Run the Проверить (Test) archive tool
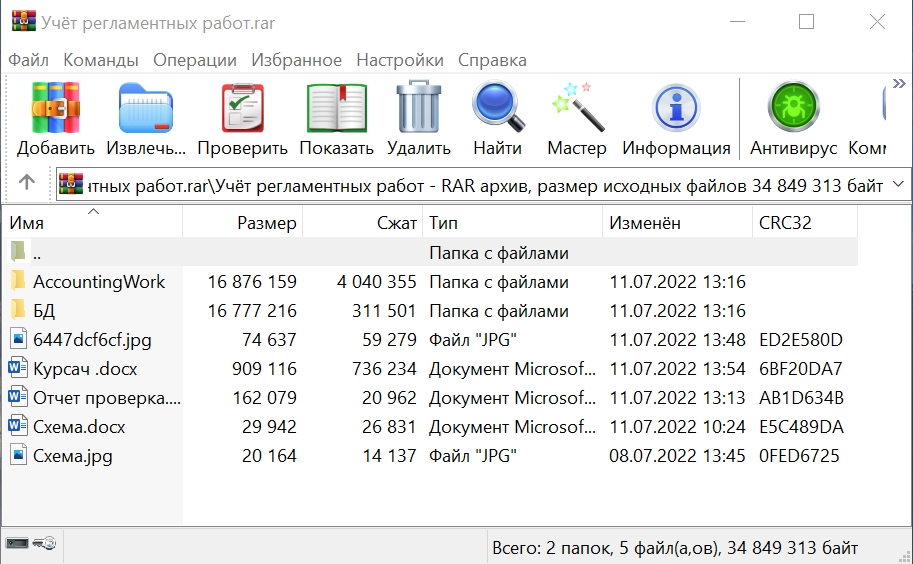The width and height of the screenshot is (913, 564). pyautogui.click(x=242, y=109)
